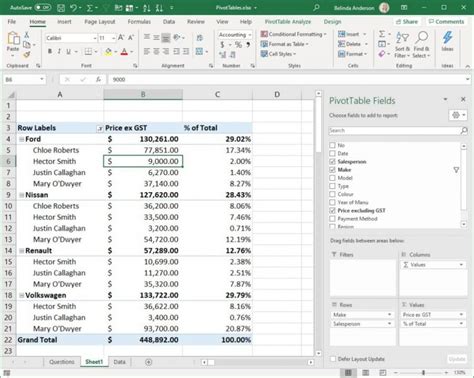Apply Italic formatting
Image resolution: width=474 pixels, height=378 pixels.
coord(59,51)
